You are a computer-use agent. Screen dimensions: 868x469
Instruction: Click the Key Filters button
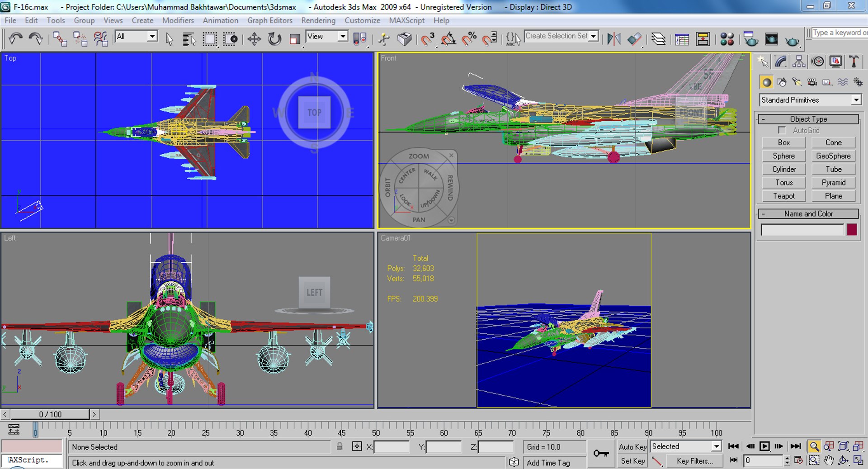(x=694, y=461)
